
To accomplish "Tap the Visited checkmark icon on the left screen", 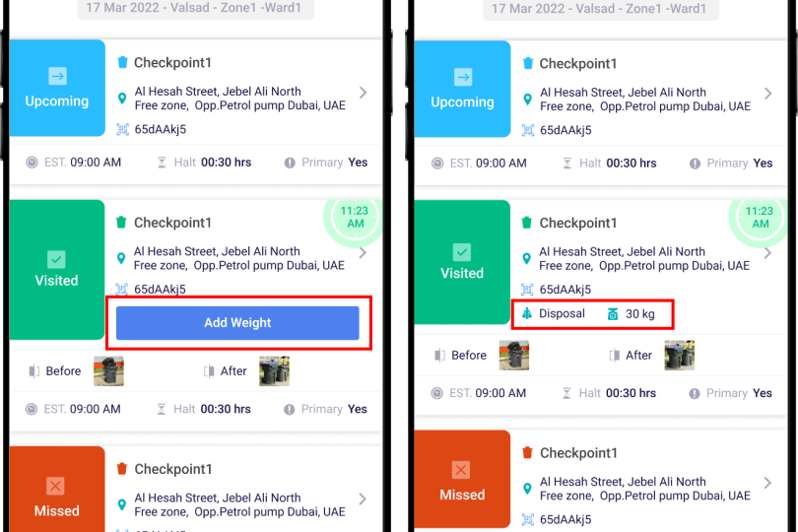I will click(56, 258).
